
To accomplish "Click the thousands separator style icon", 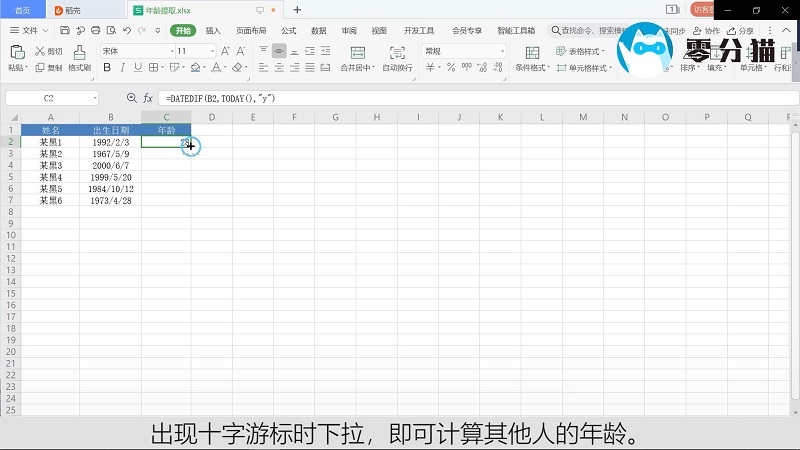I will click(x=466, y=67).
